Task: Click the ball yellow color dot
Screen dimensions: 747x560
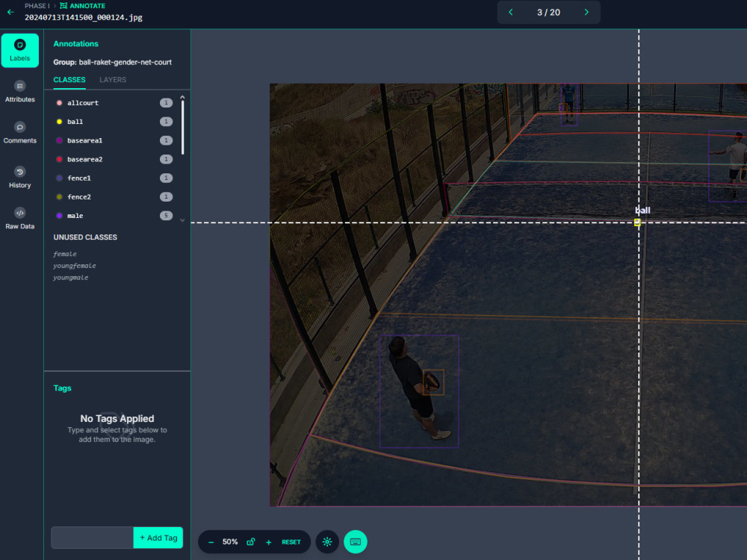Action: (x=60, y=122)
